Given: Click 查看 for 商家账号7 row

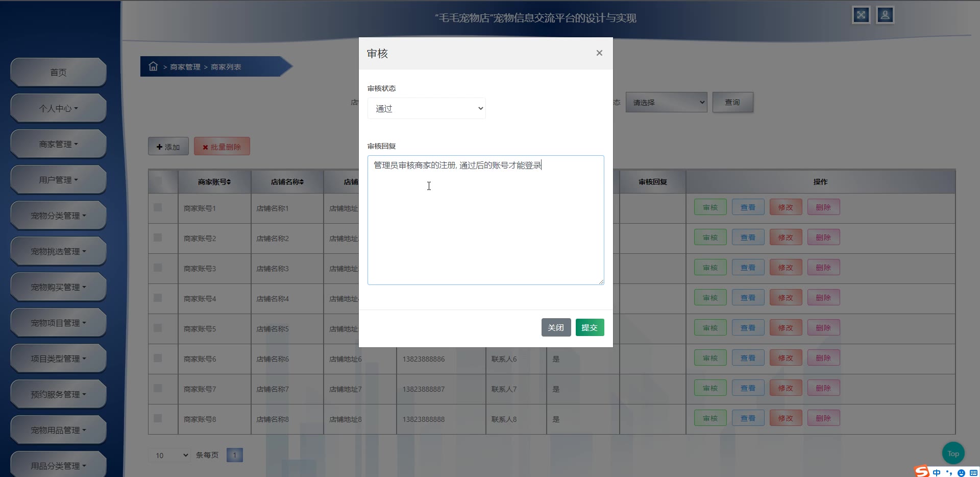Looking at the screenshot, I should point(748,388).
